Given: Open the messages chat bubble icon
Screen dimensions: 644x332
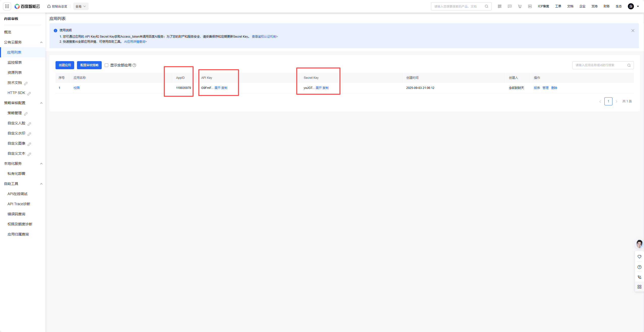Looking at the screenshot, I should click(x=509, y=6).
